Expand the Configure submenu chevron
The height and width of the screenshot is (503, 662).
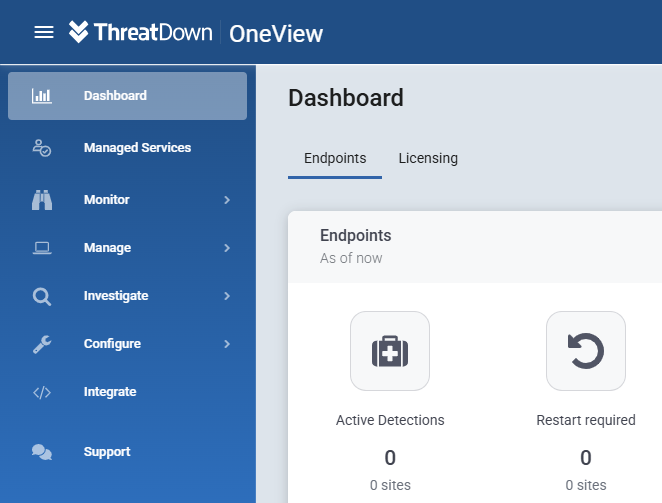click(227, 344)
